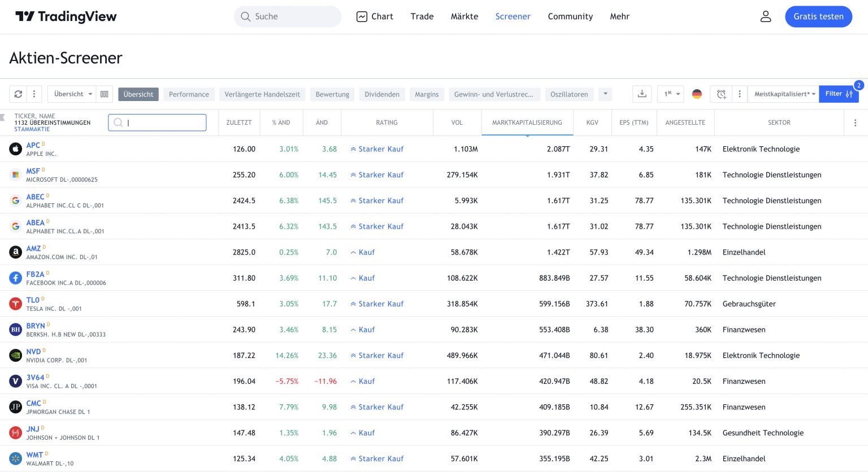Click the Facebook logo icon
Viewport: 868px width, 472px height.
click(x=16, y=278)
